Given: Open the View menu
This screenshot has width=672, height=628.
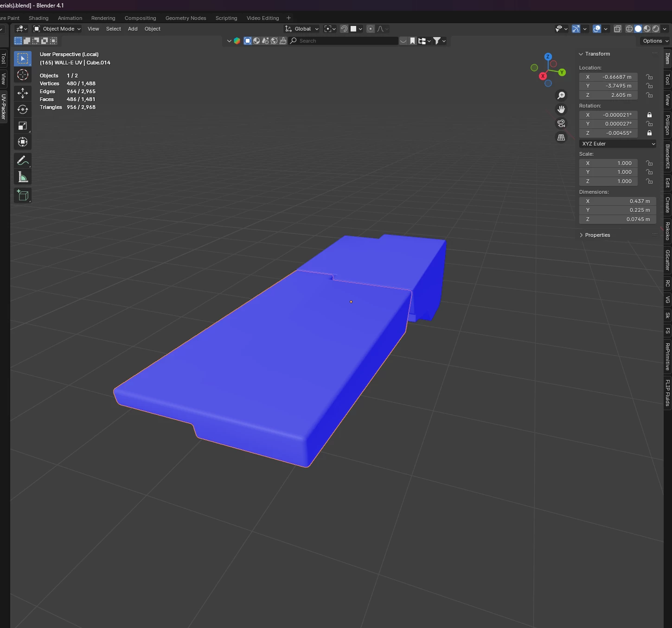Looking at the screenshot, I should [93, 29].
